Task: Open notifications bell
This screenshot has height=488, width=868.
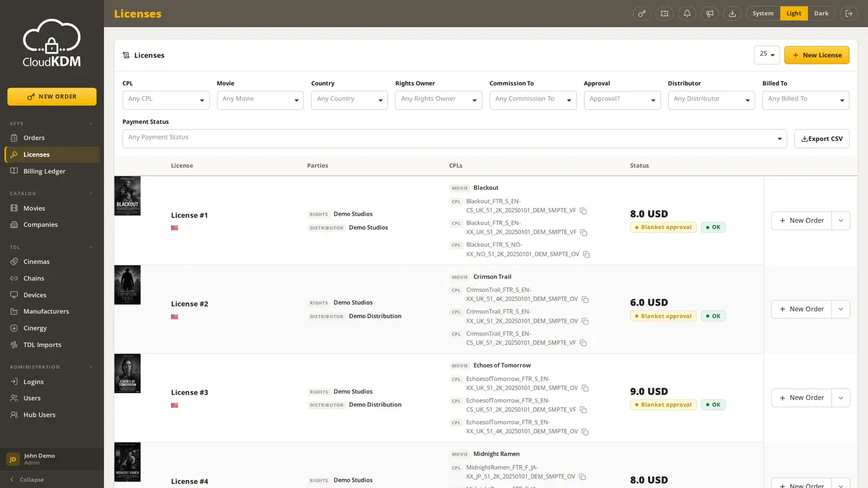Action: click(x=687, y=14)
